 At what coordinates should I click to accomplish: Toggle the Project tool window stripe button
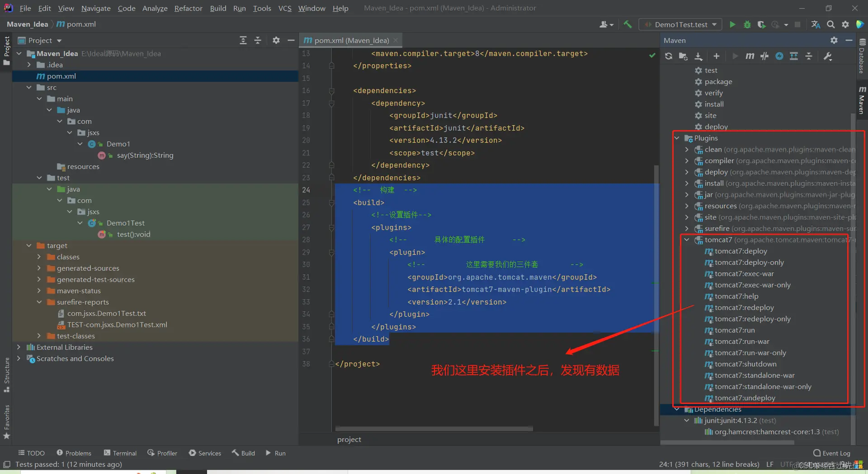6,50
